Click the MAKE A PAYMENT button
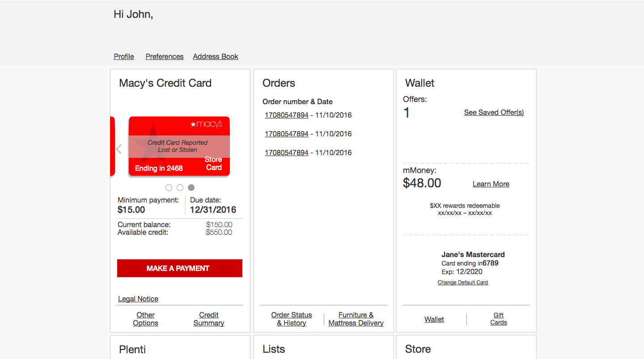 (x=180, y=268)
